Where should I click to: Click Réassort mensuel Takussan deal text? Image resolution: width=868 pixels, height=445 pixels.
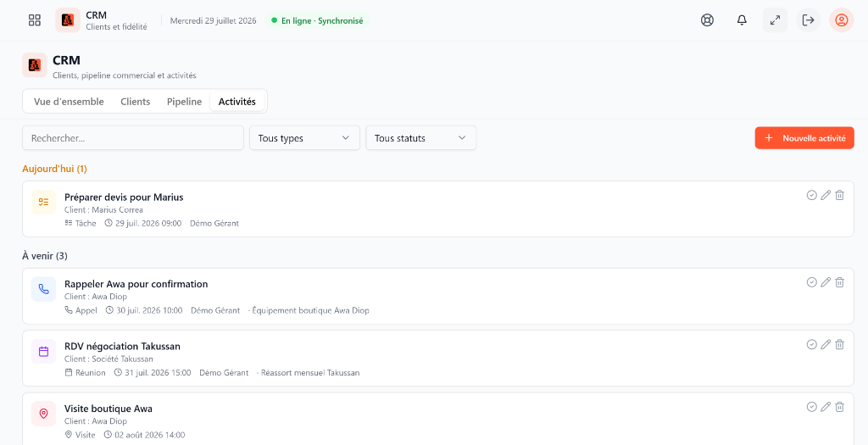310,372
